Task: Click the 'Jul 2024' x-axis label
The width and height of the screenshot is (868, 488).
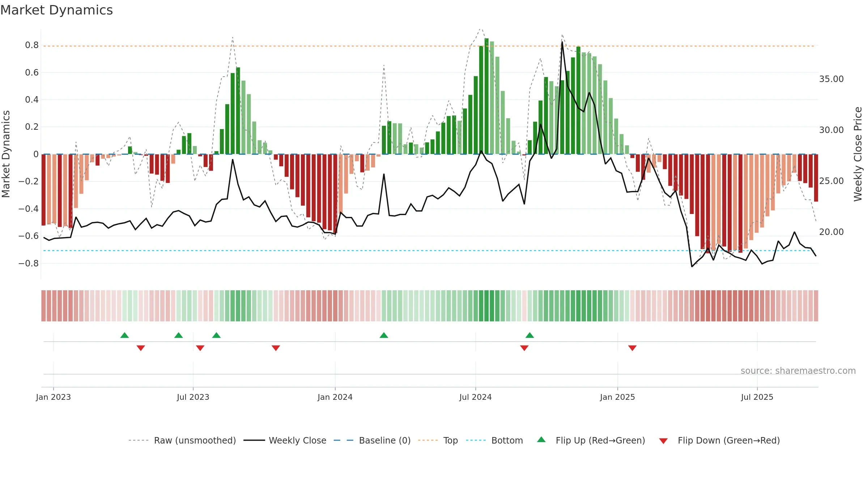Action: [476, 397]
